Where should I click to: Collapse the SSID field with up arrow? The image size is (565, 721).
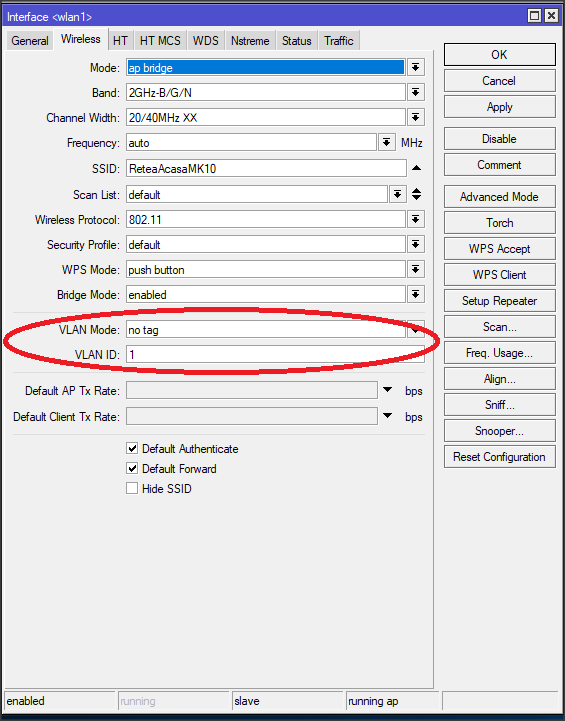[417, 168]
